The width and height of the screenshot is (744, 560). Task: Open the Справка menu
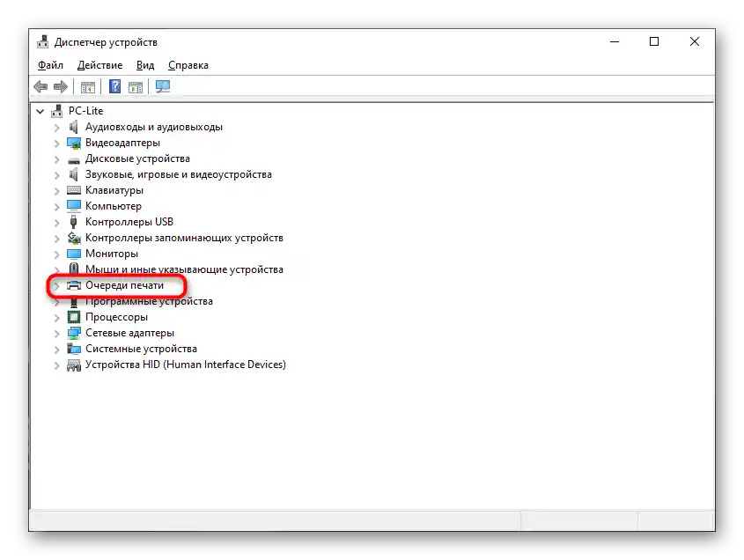click(188, 65)
